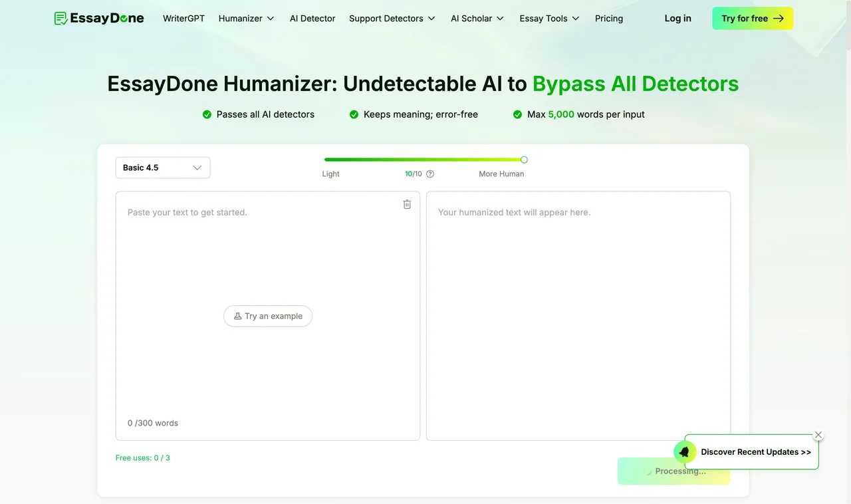
Task: Click the Light slider label
Action: tap(331, 174)
